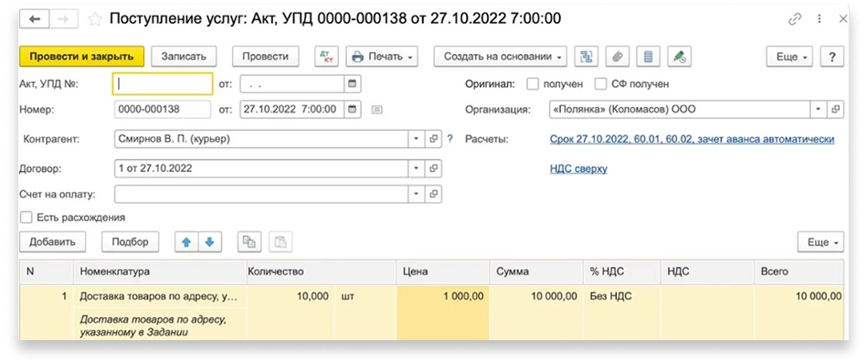Click the blue question mark near Контрагент

450,139
